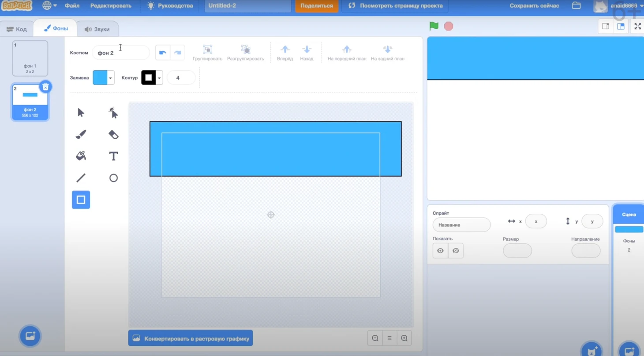Select the фон 1 backdrop thumbnail
Viewport: 644px width, 356px height.
[x=30, y=58]
